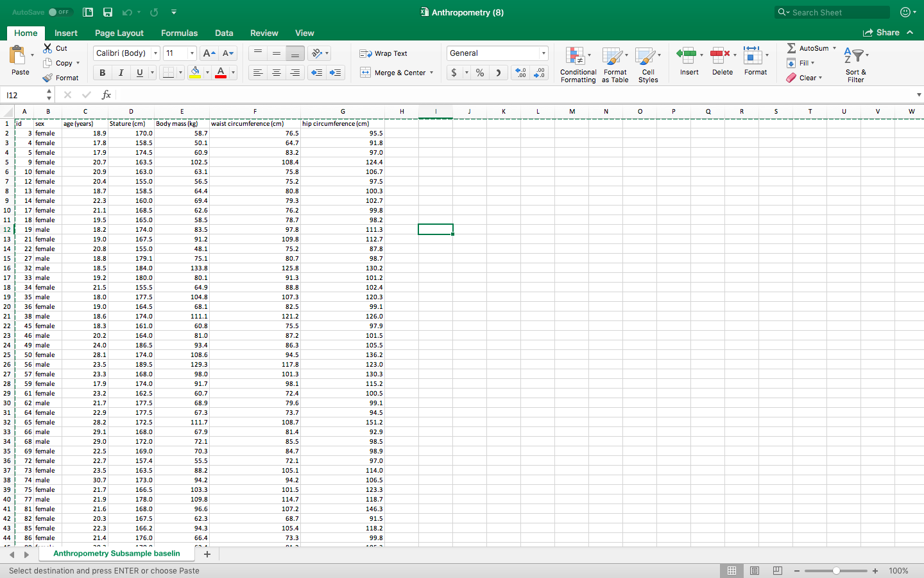924x578 pixels.
Task: Open Conditional Formatting options
Action: tap(577, 64)
